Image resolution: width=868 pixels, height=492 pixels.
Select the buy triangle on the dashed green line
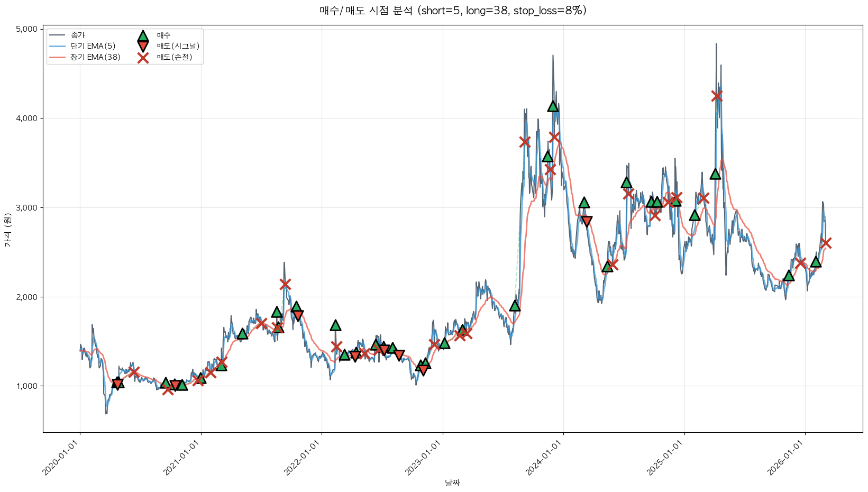point(515,306)
